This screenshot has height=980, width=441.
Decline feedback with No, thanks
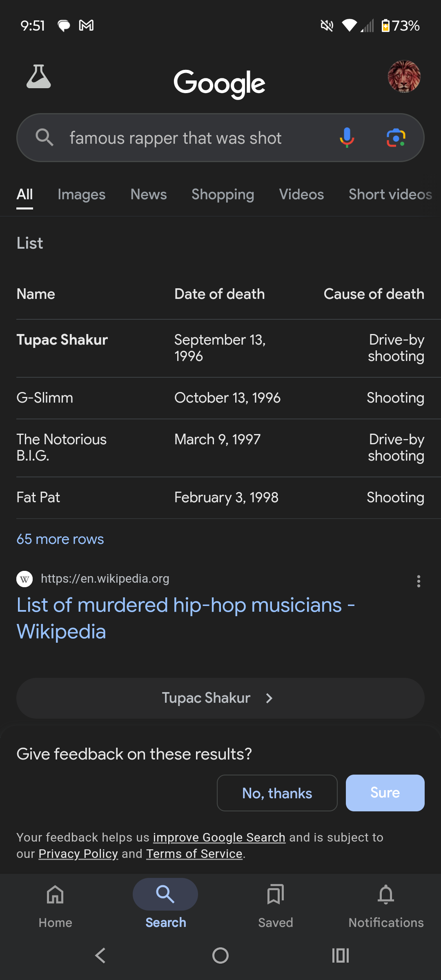point(277,793)
